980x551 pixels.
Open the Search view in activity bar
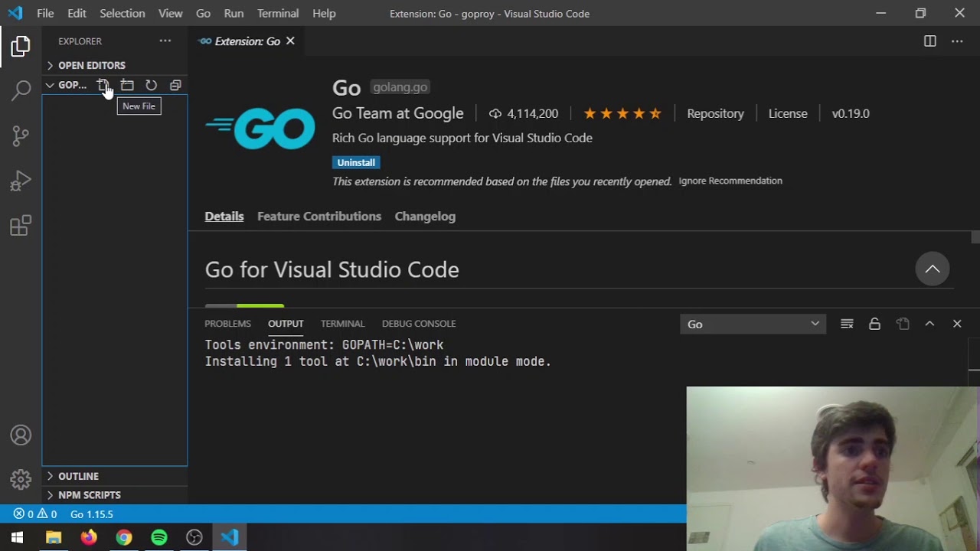(x=21, y=90)
